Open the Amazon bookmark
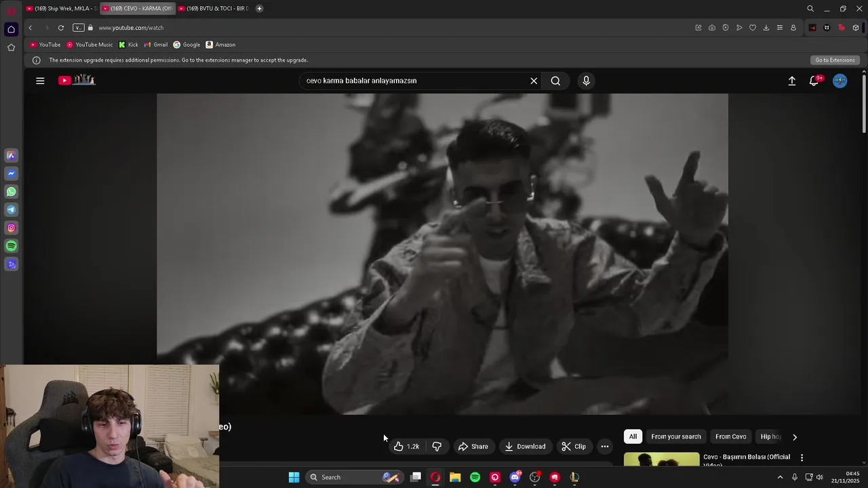Image resolution: width=868 pixels, height=488 pixels. pos(220,45)
